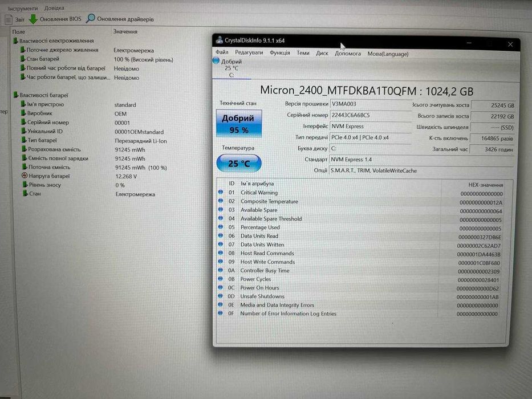Click the Температура label
The width and height of the screenshot is (532, 399).
click(x=238, y=148)
